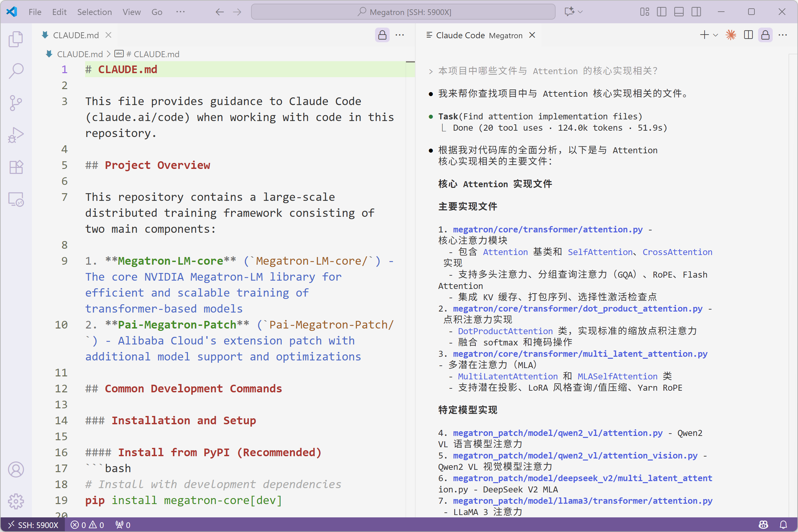Open megatron/core/transformer/attention.py link
Viewport: 798px width, 532px height.
(548, 229)
